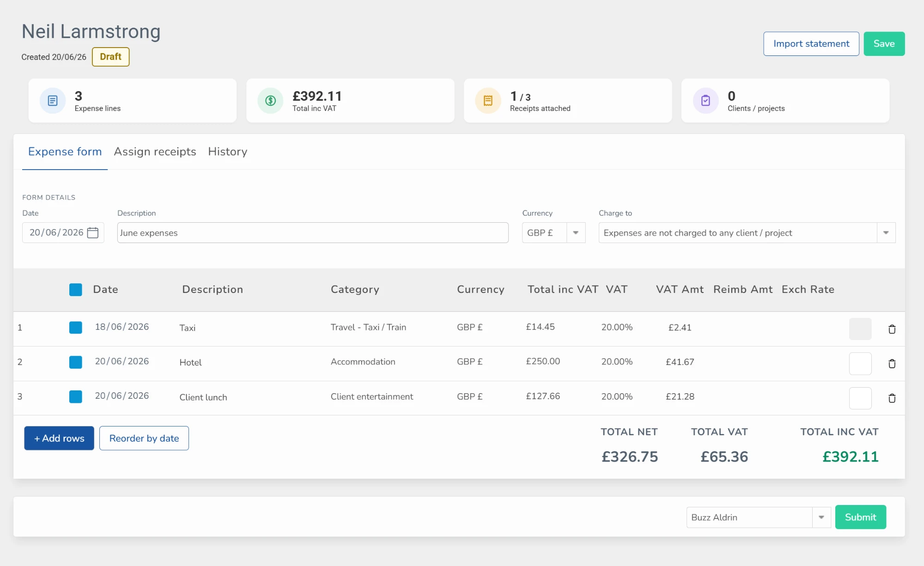Open the History tab
The height and width of the screenshot is (566, 924).
click(227, 152)
